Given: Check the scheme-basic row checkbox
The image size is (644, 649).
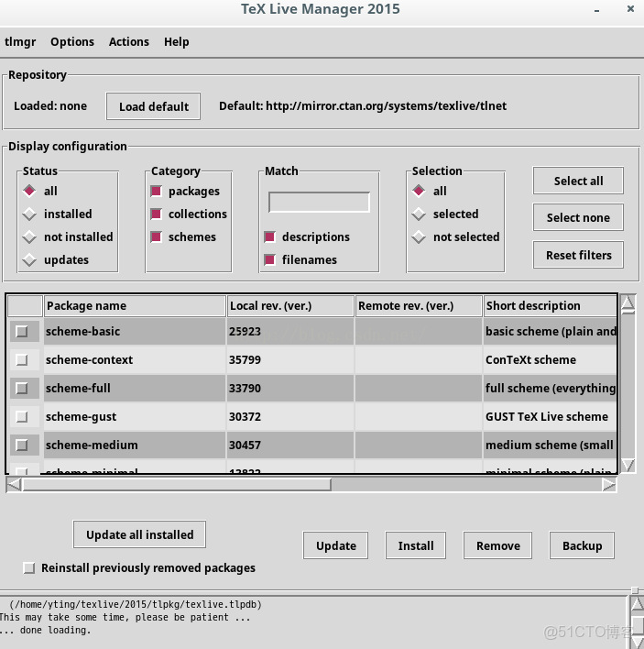Looking at the screenshot, I should 22,332.
